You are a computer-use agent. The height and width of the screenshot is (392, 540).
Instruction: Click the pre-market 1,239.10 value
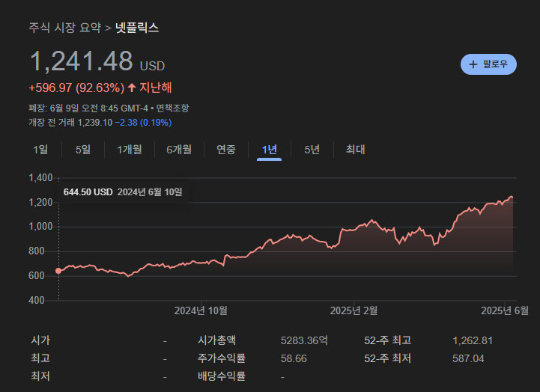tap(95, 123)
